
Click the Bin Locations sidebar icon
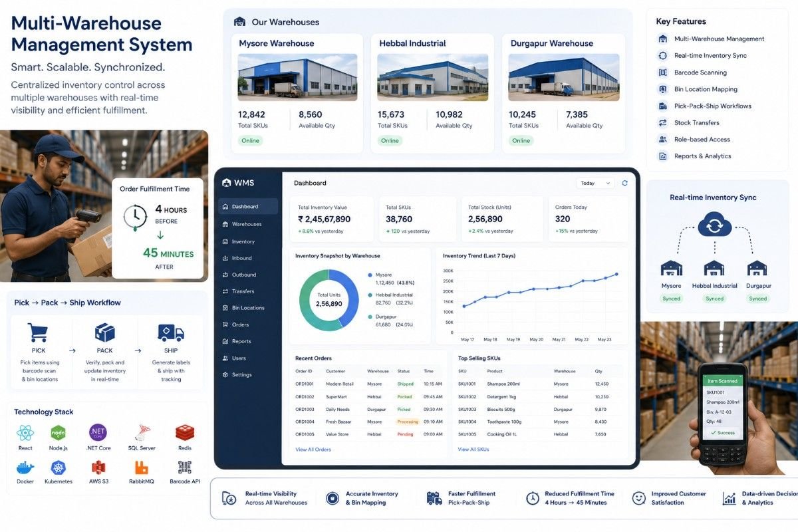click(226, 308)
